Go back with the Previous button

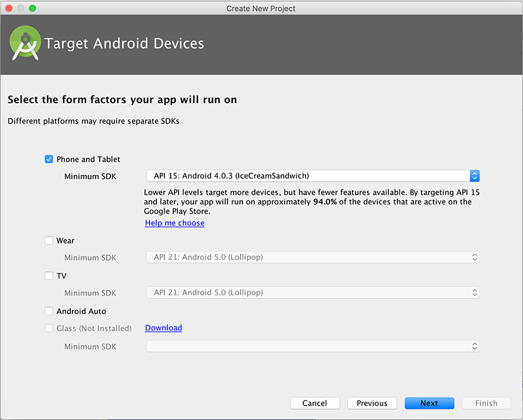tap(372, 403)
